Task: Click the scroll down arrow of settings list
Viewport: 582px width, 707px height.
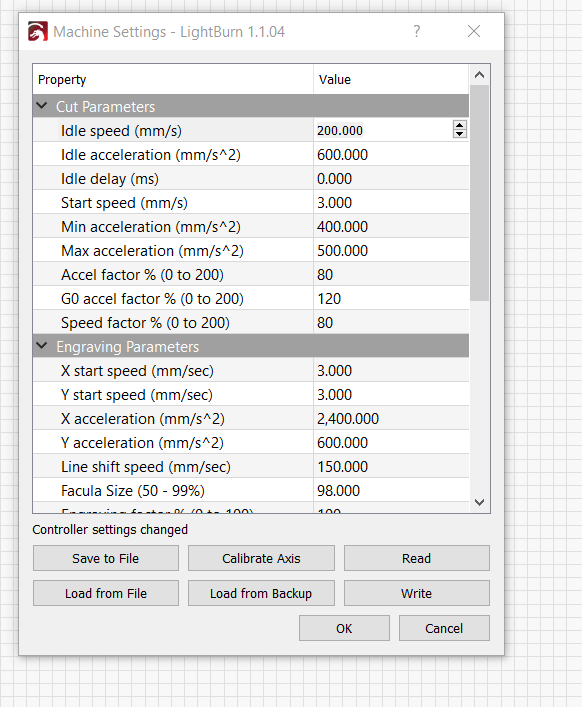Action: click(x=479, y=502)
